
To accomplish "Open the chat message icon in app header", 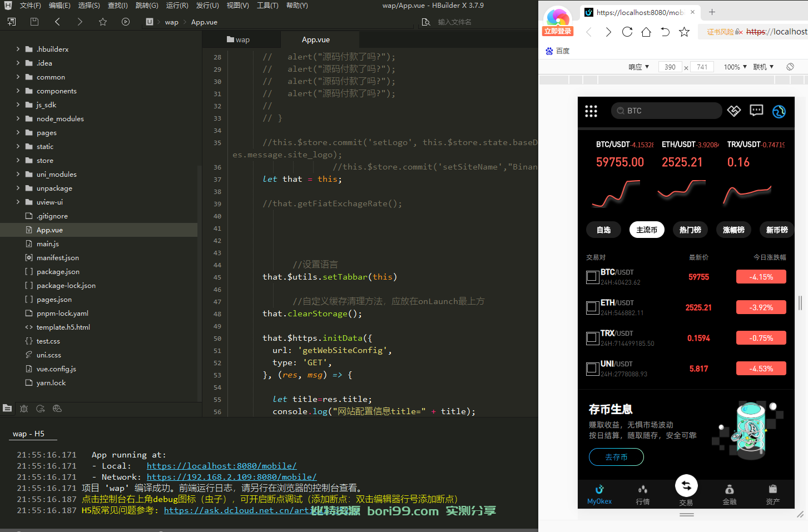I will tap(756, 111).
